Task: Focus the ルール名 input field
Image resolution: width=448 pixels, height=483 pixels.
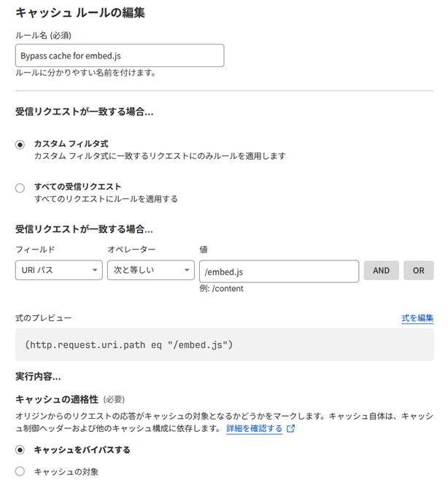Action: [120, 56]
